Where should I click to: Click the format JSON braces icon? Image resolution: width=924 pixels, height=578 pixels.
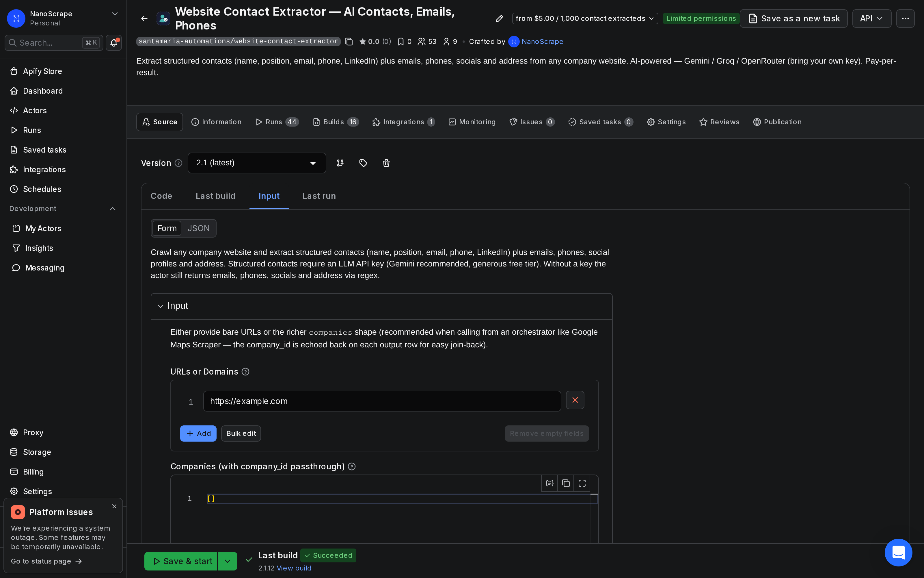[x=550, y=483]
